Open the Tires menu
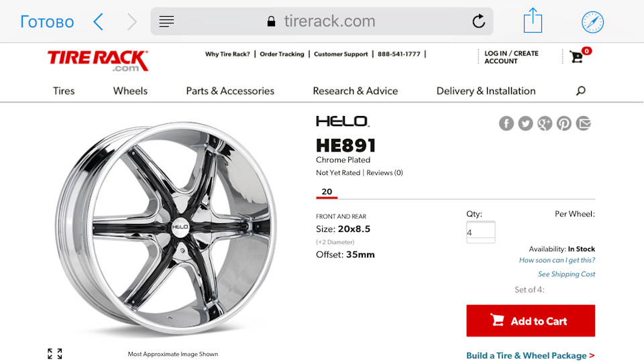Viewport: 644px width, 362px height. click(64, 91)
